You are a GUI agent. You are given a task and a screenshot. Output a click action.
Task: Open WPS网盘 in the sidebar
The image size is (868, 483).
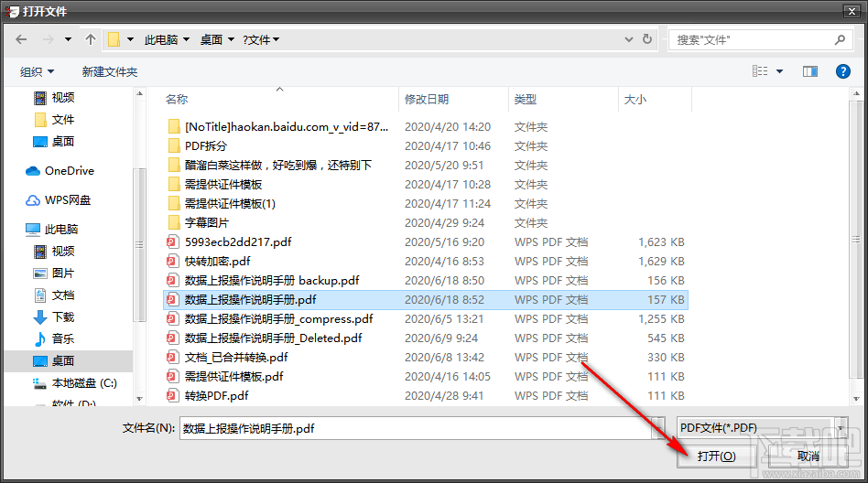pos(58,199)
